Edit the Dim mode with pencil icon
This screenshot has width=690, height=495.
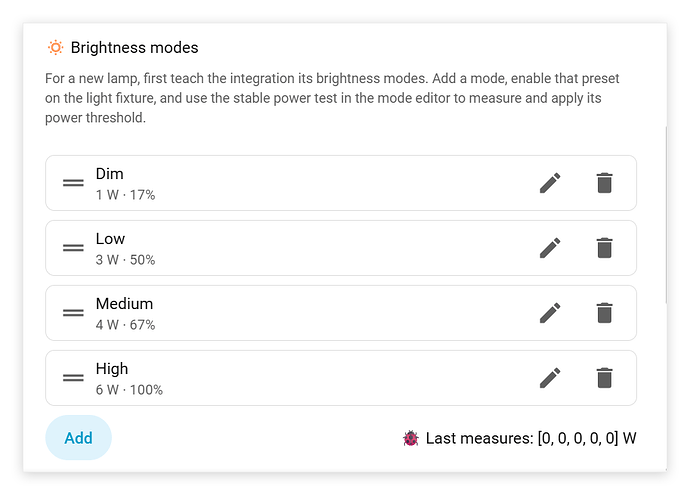coord(550,183)
